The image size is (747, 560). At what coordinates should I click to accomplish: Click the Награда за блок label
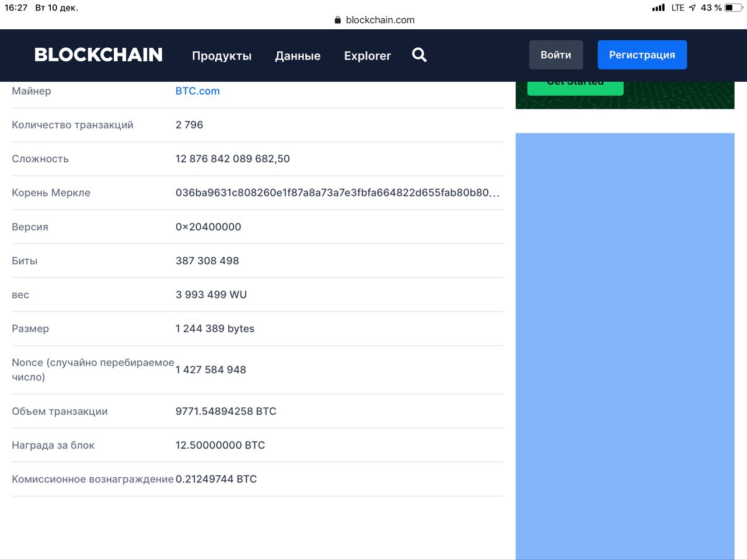tap(53, 445)
